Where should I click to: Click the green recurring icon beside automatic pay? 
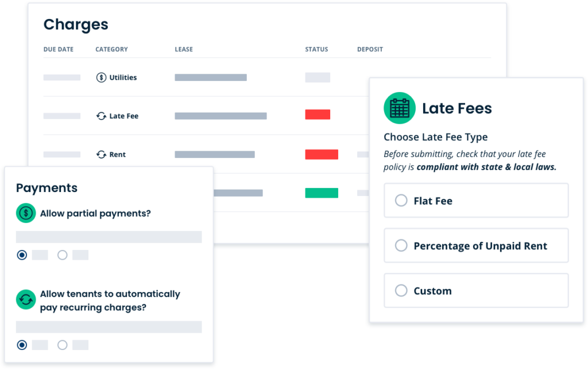[26, 299]
